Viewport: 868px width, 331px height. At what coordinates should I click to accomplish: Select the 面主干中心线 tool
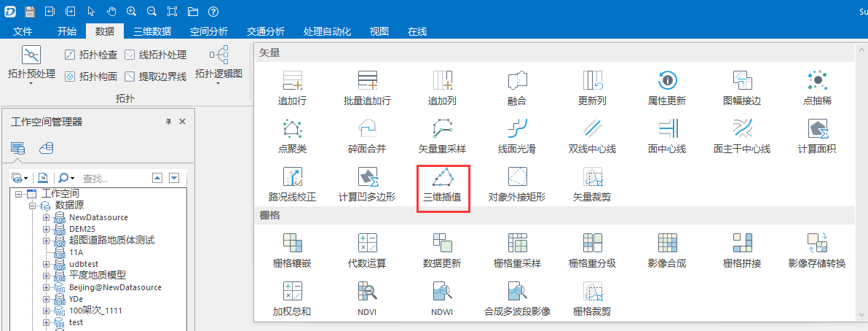742,136
